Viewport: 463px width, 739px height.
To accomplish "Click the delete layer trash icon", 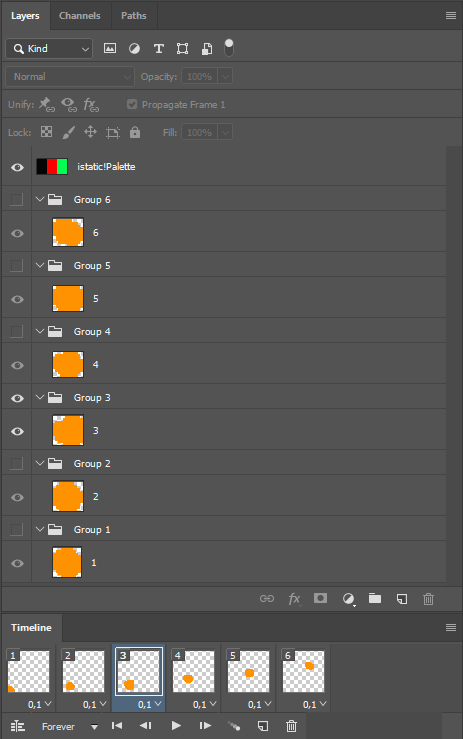I will [x=428, y=599].
